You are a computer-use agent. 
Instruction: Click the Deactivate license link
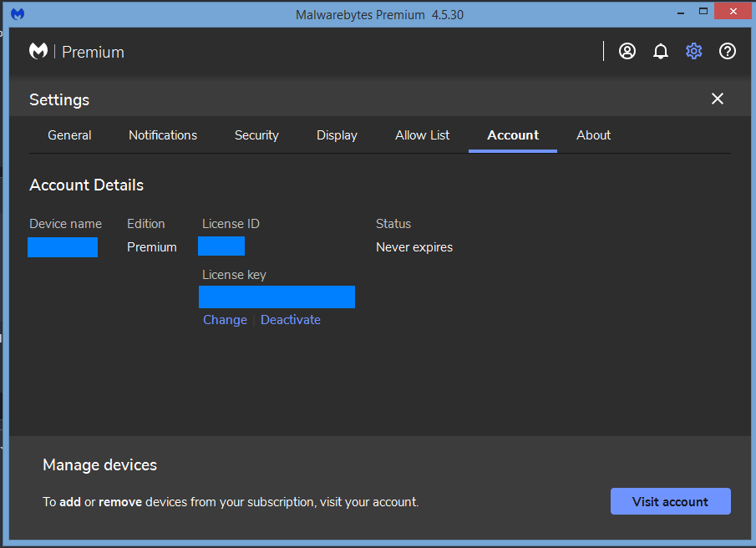(x=291, y=320)
